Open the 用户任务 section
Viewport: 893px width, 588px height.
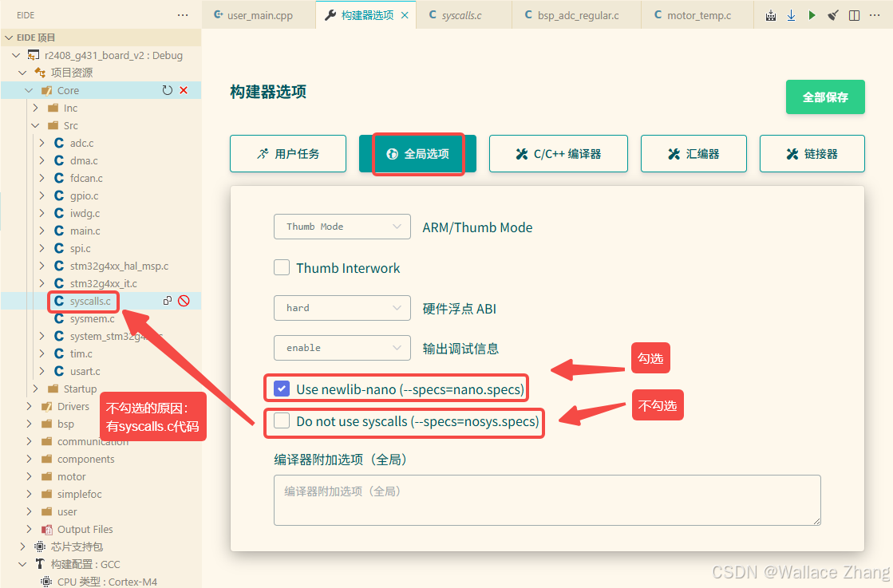(x=288, y=154)
